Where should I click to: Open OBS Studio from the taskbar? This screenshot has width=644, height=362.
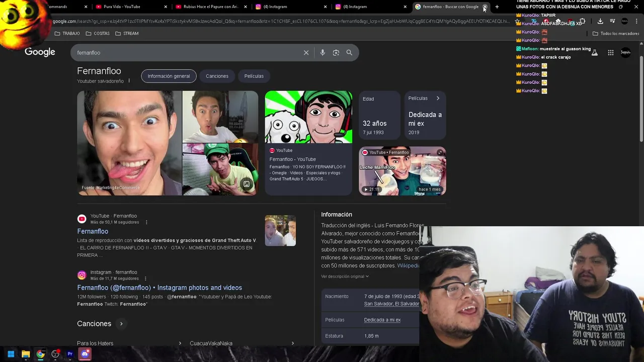55,354
